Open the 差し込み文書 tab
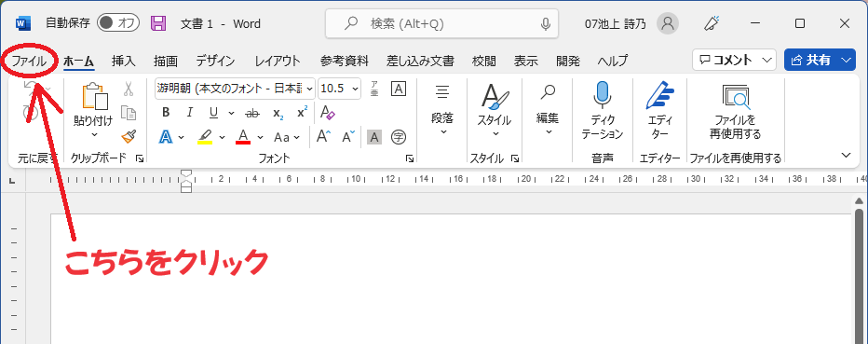 (420, 61)
